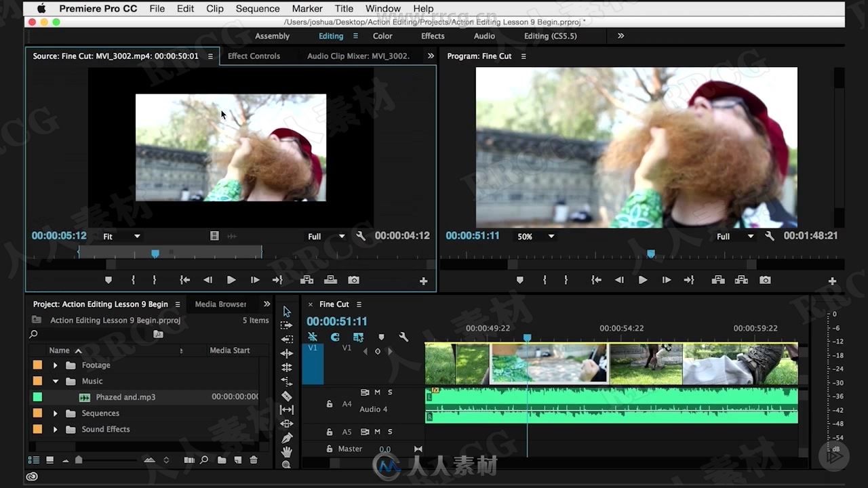
Task: Click the Media Start column header
Action: (230, 350)
